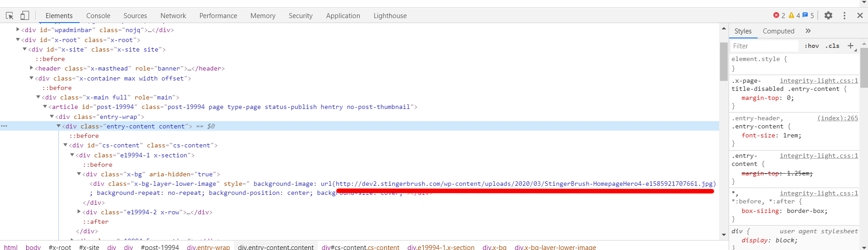Toggle the device toolbar icon

(x=24, y=15)
